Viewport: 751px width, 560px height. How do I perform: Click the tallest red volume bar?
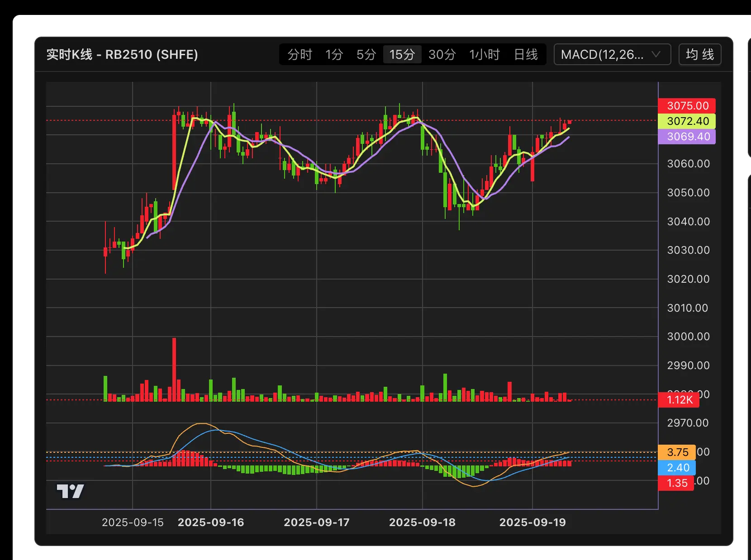[174, 369]
